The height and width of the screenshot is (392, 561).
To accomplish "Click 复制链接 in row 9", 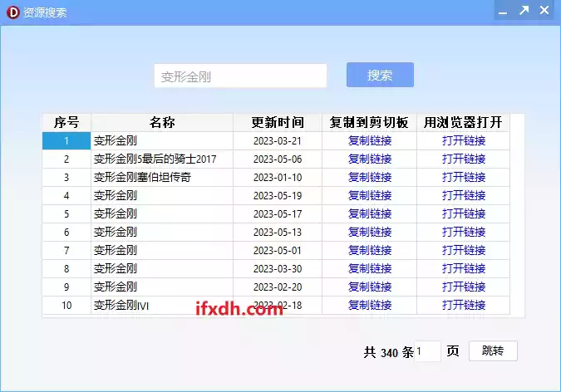I will (370, 287).
